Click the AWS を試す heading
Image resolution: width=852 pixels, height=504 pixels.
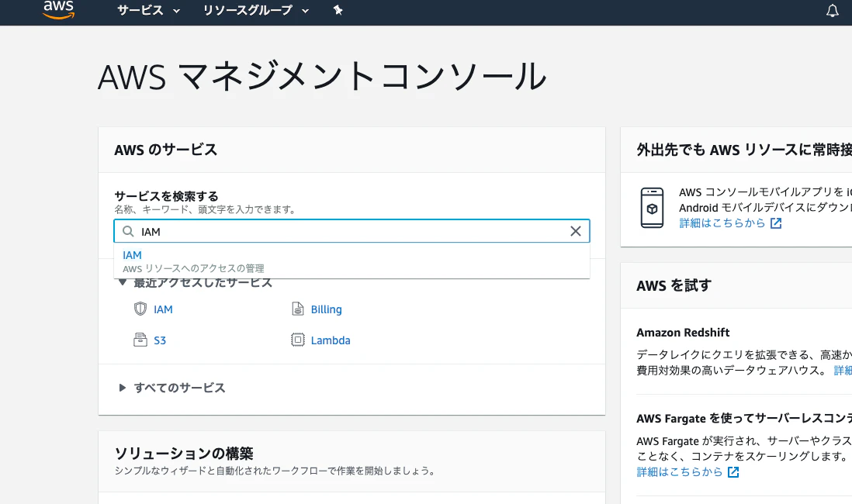point(674,285)
